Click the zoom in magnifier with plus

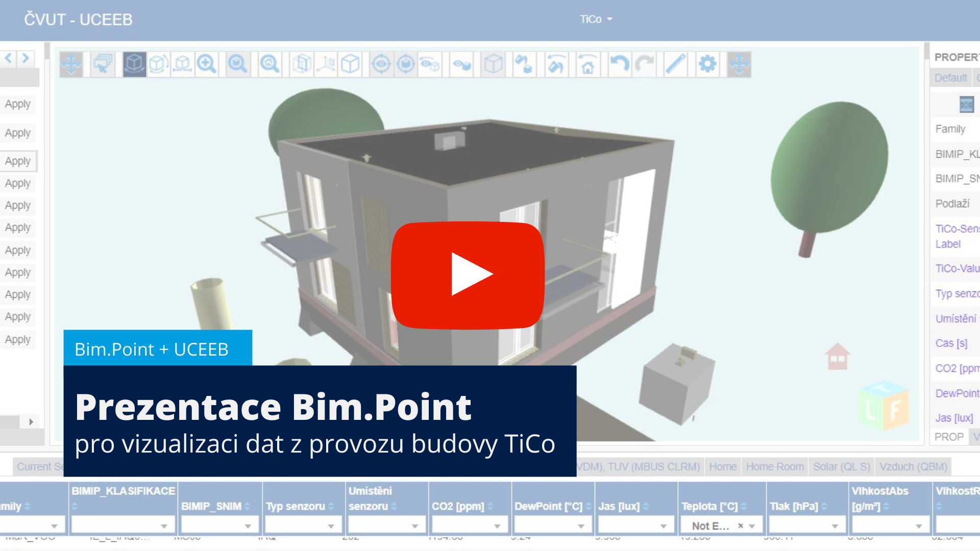(206, 64)
